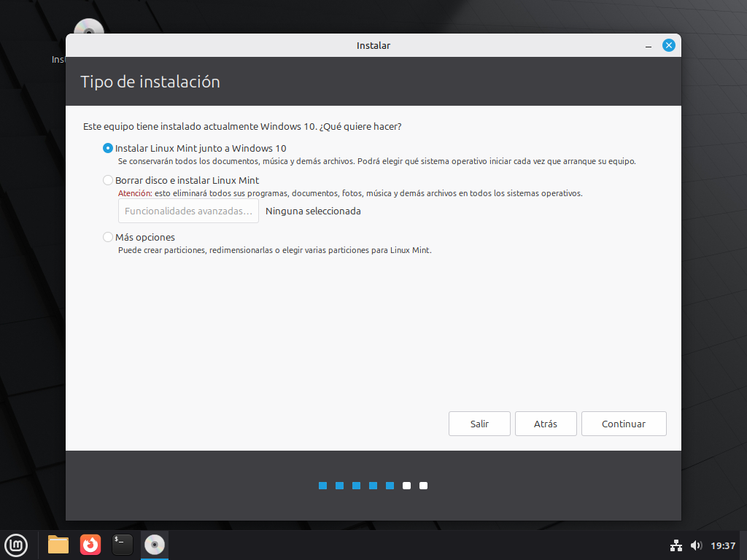Screen dimensions: 747x560
Task: Open the network connections tray icon
Action: (x=676, y=545)
